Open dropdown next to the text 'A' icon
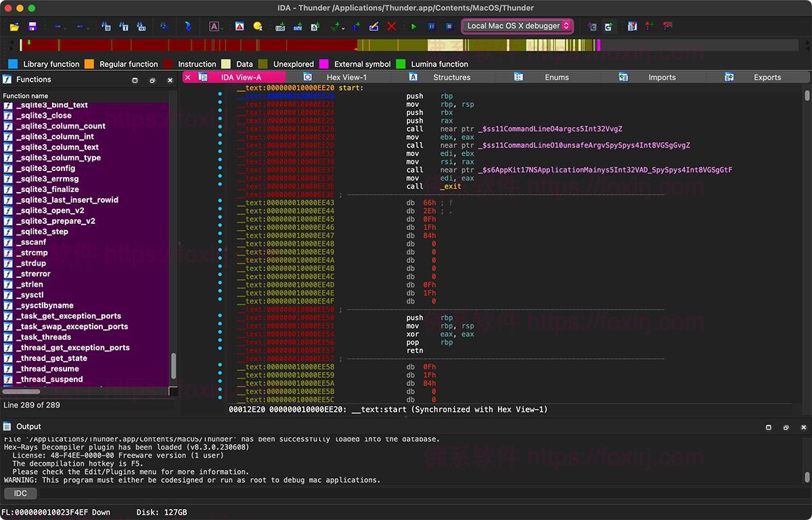 223,27
